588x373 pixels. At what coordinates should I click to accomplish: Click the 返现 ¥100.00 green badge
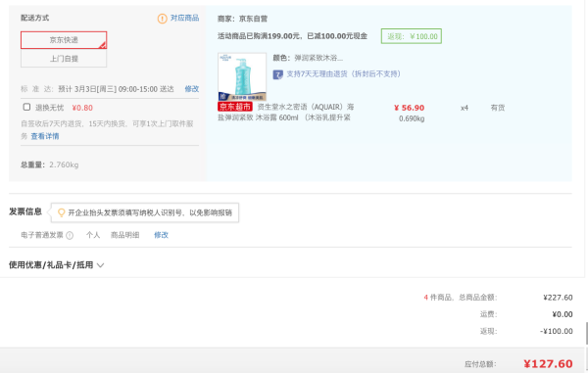(x=412, y=36)
